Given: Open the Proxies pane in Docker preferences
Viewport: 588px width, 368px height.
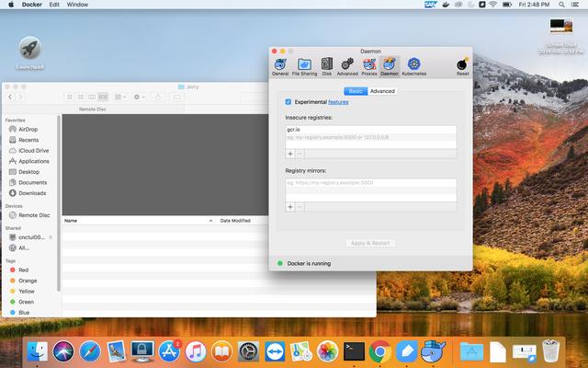Looking at the screenshot, I should (369, 67).
